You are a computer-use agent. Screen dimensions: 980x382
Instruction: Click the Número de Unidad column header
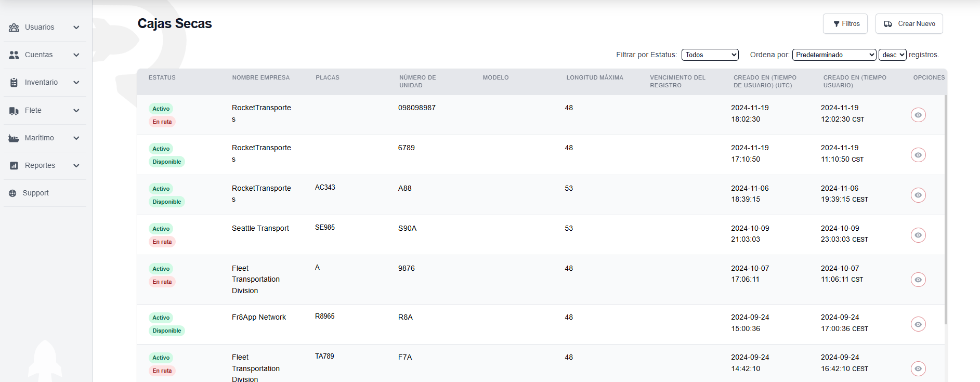point(417,82)
